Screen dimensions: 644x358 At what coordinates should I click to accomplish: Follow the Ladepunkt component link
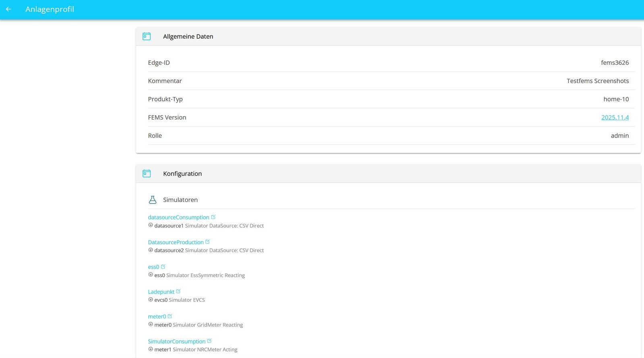[161, 292]
